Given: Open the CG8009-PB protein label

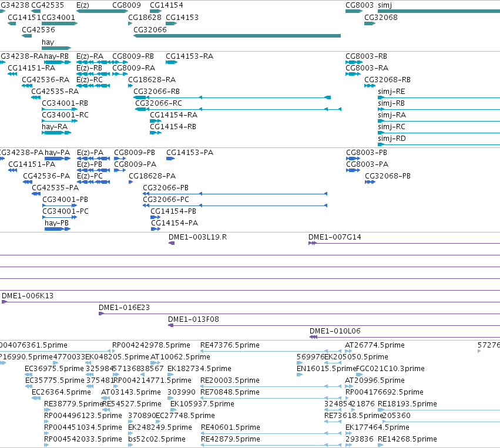Looking at the screenshot, I should click(x=135, y=153).
